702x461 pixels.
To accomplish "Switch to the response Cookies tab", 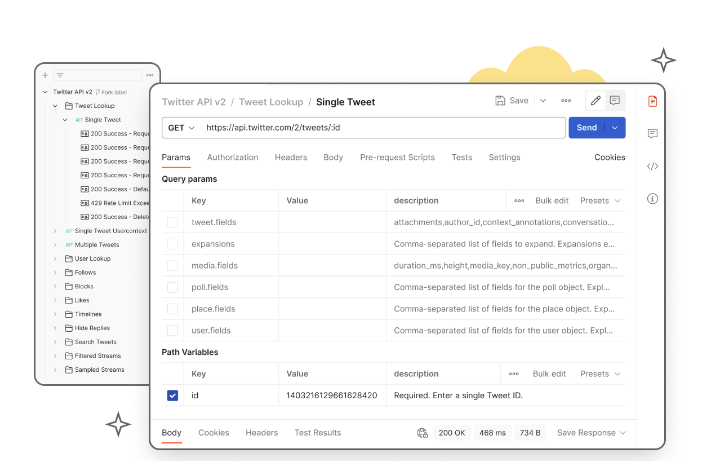I will (x=214, y=433).
